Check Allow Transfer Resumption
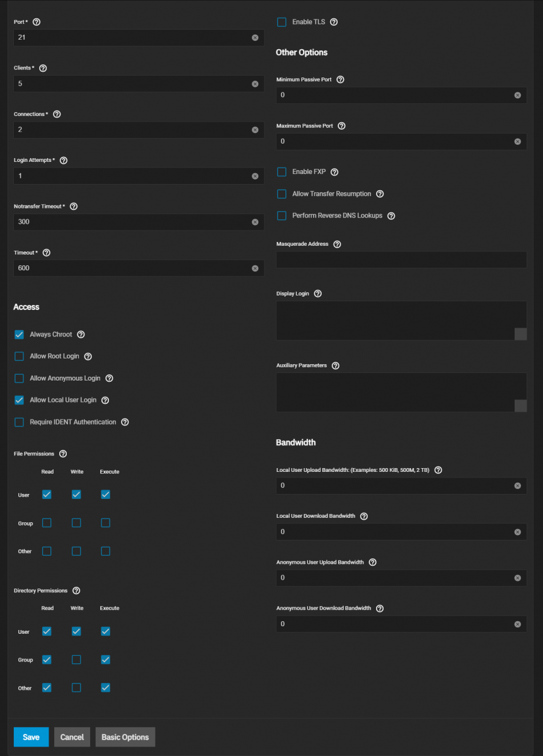This screenshot has height=756, width=543. (282, 194)
